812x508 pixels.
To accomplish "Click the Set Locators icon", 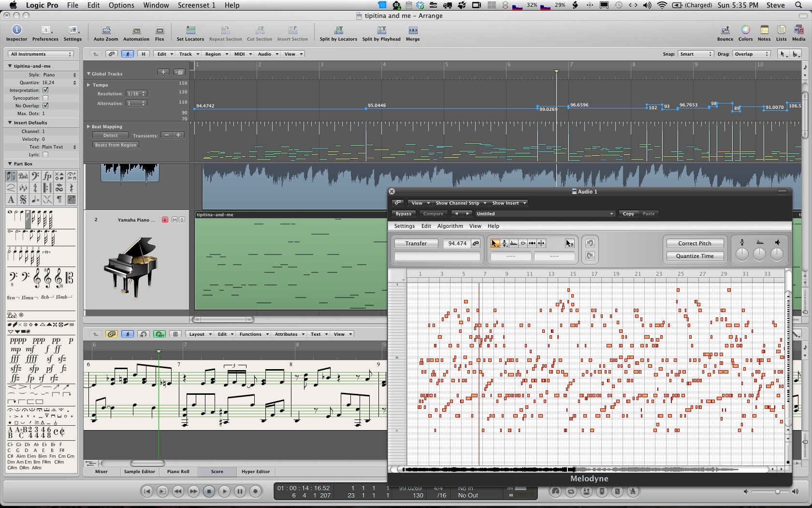I will point(190,33).
